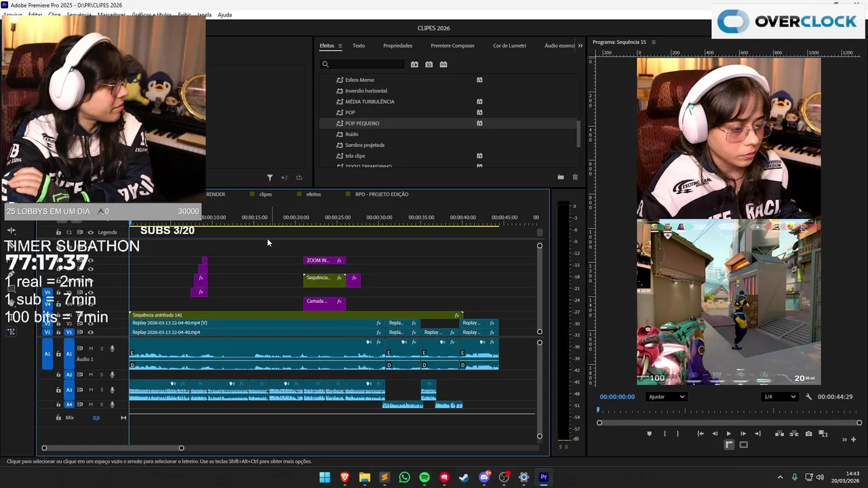
Task: Open WhatsApp from the taskbar
Action: [x=404, y=477]
